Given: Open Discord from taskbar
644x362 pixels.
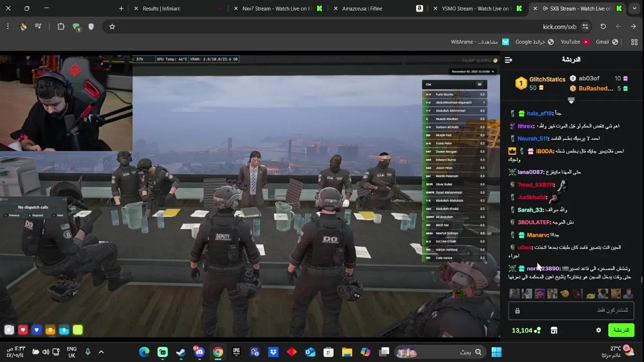Looking at the screenshot, I should [199, 352].
